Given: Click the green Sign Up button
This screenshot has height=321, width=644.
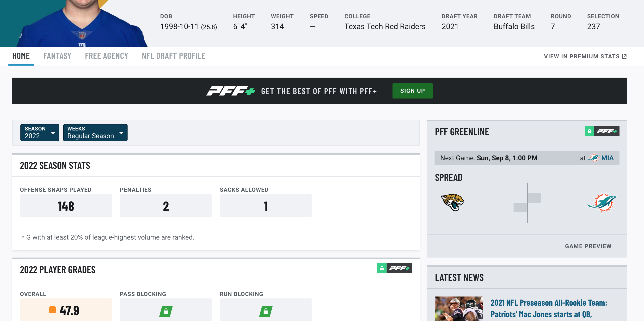Looking at the screenshot, I should 412,91.
